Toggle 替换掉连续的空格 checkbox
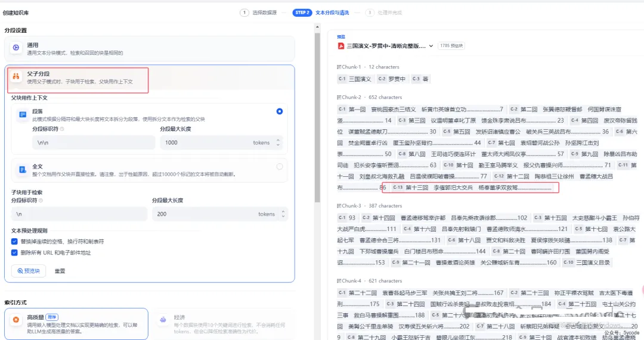Screen dimensions: 644x340 pyautogui.click(x=14, y=242)
